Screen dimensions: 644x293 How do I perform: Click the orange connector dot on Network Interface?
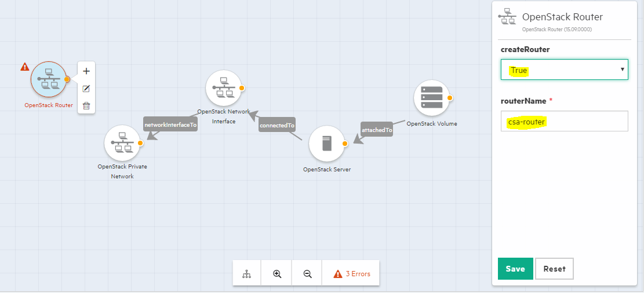pos(242,88)
